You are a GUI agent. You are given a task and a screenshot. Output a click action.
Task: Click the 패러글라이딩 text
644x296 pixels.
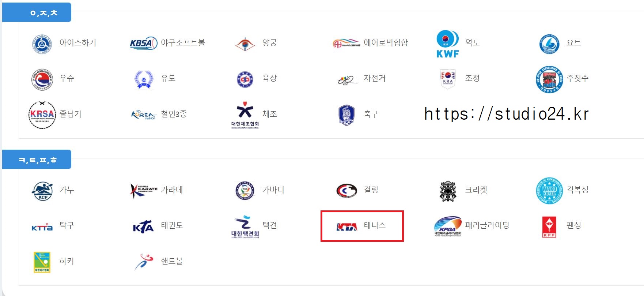pos(487,225)
